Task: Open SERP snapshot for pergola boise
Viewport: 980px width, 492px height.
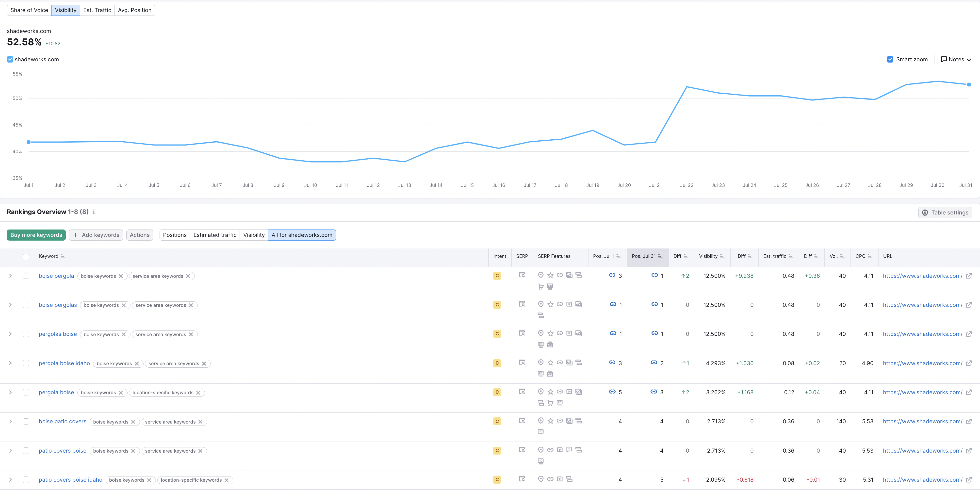Action: (x=522, y=392)
